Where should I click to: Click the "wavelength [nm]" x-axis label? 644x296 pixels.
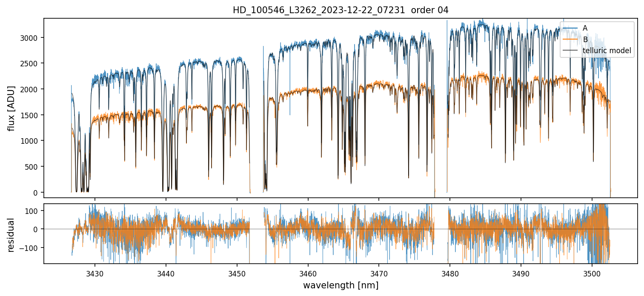click(341, 285)
